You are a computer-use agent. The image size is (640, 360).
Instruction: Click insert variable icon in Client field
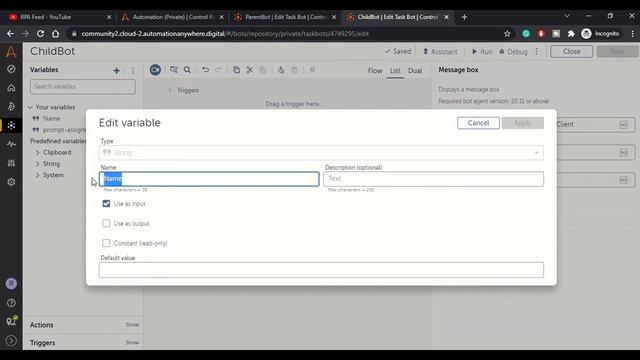(623, 125)
